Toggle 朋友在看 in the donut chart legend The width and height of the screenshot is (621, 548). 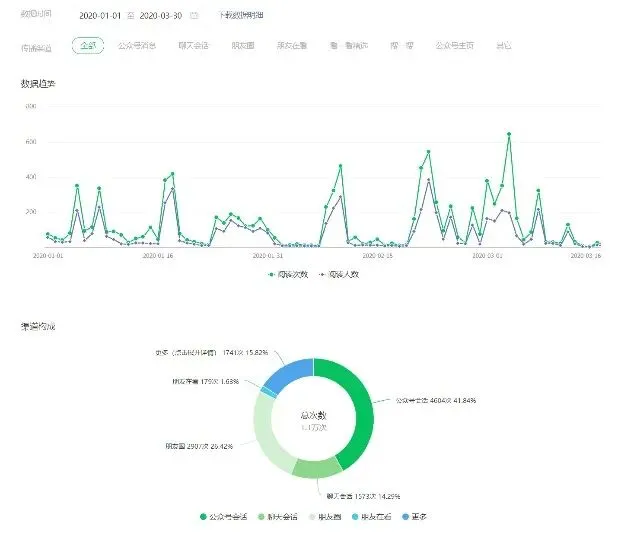tap(371, 517)
